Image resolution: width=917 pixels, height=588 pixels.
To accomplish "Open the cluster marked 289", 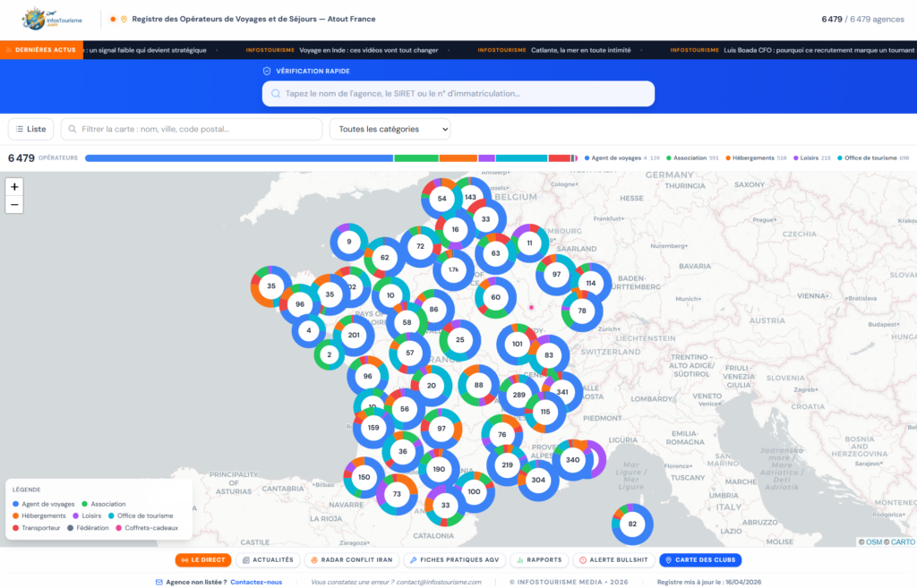I will point(518,395).
